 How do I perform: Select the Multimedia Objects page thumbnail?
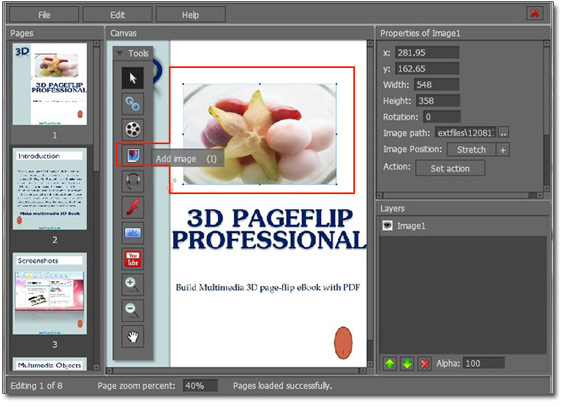pos(50,364)
